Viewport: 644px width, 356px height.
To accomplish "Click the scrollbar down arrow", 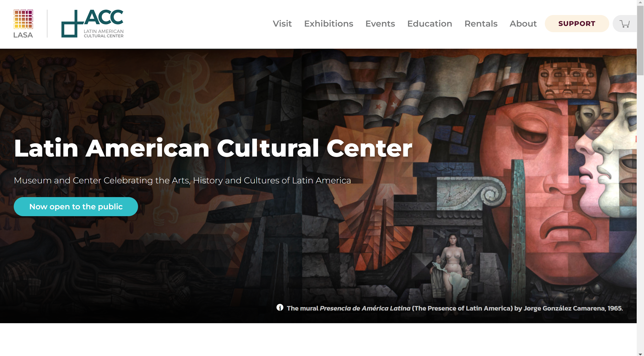I will coord(640,354).
